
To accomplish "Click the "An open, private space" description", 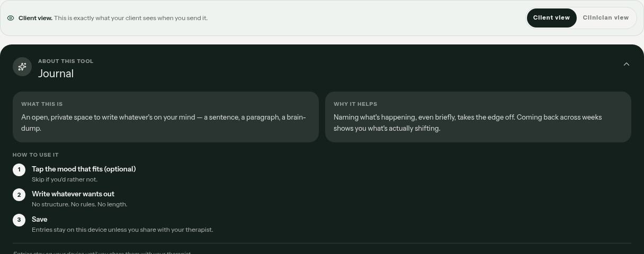I will pos(164,123).
